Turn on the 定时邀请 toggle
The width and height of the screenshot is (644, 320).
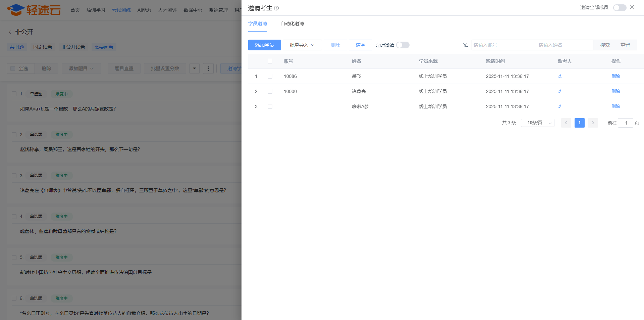click(402, 45)
